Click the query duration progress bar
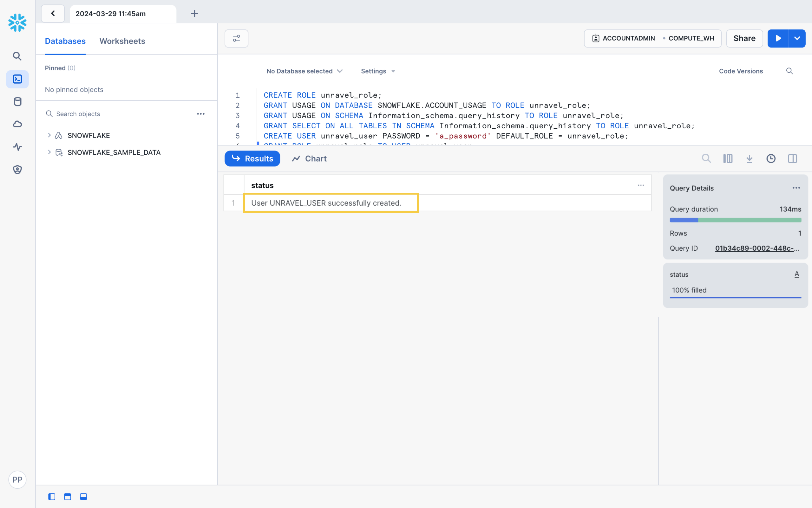This screenshot has width=812, height=508. [x=735, y=220]
